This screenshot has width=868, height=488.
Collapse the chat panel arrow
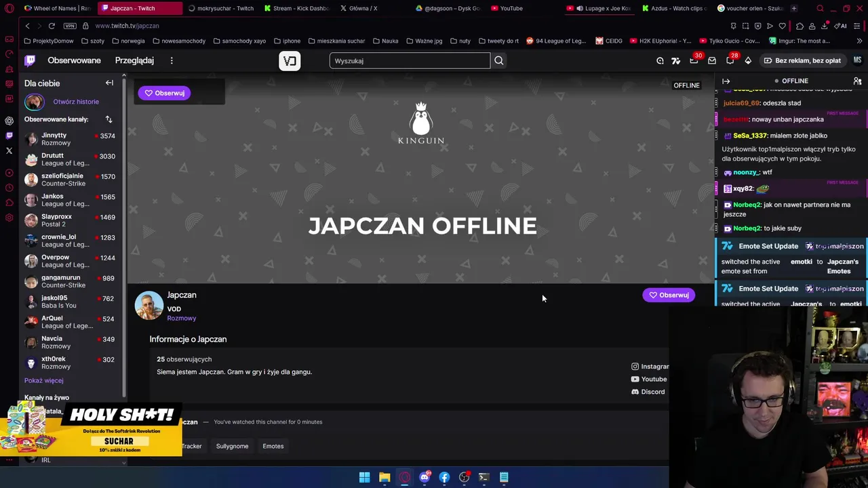726,81
